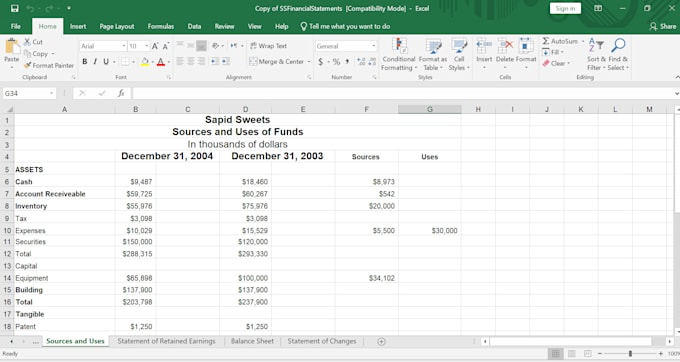Image resolution: width=680 pixels, height=362 pixels.
Task: Open the Arial font name dropdown
Action: 124,46
